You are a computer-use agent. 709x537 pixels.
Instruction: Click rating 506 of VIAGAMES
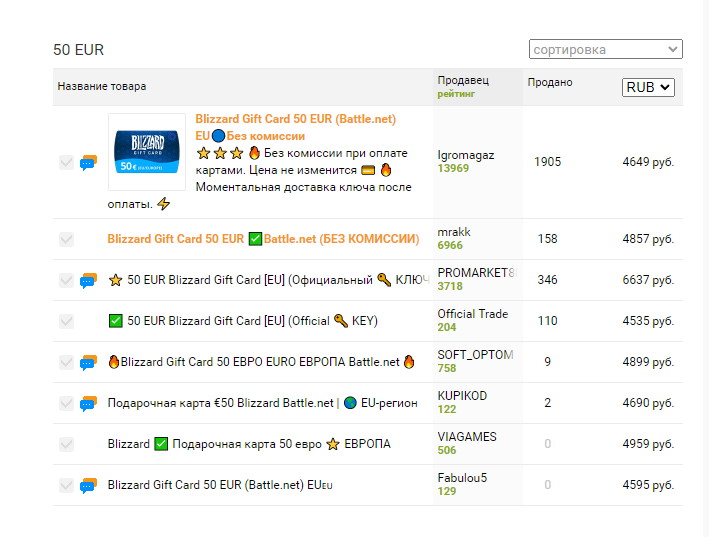pyautogui.click(x=447, y=450)
